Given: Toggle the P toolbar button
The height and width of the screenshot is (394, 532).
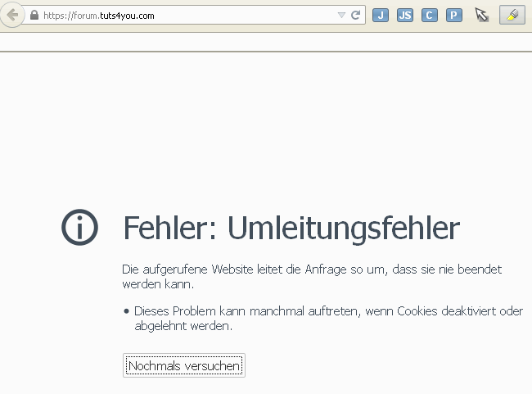Looking at the screenshot, I should pyautogui.click(x=454, y=16).
